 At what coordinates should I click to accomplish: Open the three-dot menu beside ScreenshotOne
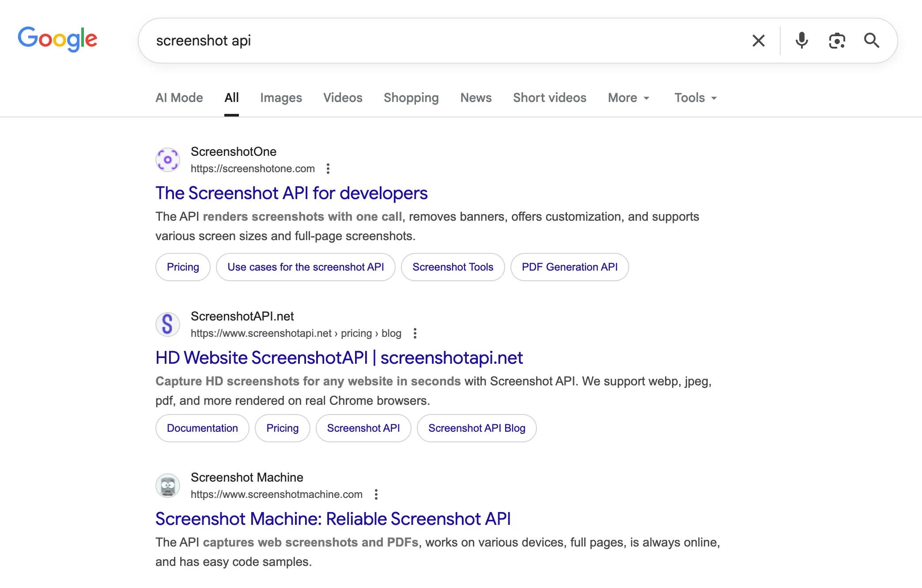(328, 168)
